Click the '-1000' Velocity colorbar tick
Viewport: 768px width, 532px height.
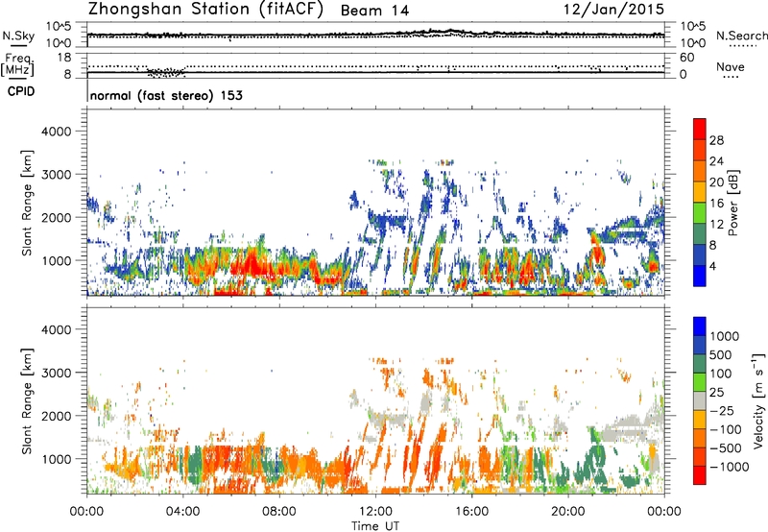click(x=730, y=467)
